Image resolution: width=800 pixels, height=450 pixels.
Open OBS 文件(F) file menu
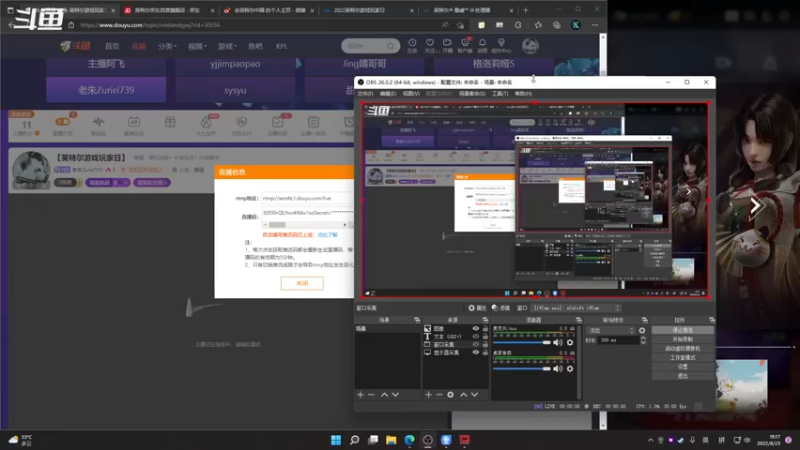[x=365, y=93]
